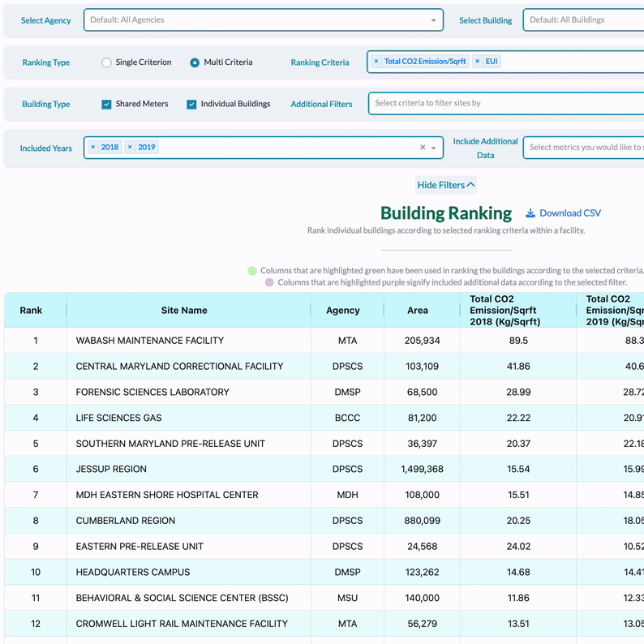644x644 pixels.
Task: Remove Total CO2 Emission/Sqrft criterion tag
Action: pyautogui.click(x=376, y=62)
